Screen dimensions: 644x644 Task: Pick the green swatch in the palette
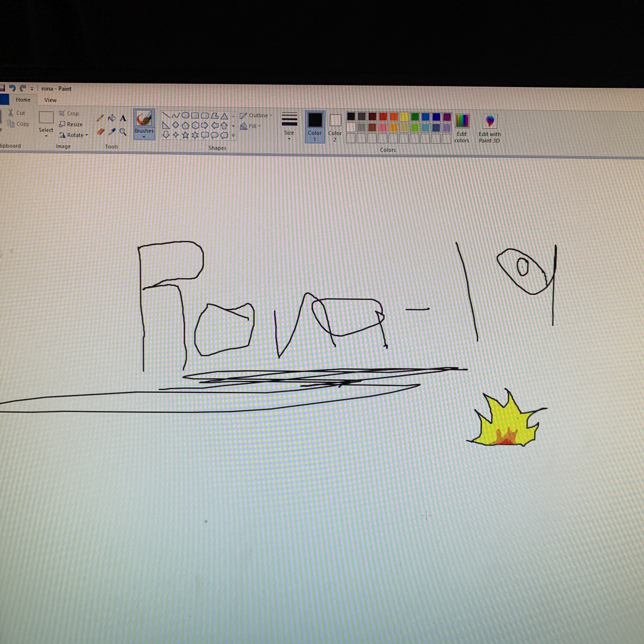(415, 117)
